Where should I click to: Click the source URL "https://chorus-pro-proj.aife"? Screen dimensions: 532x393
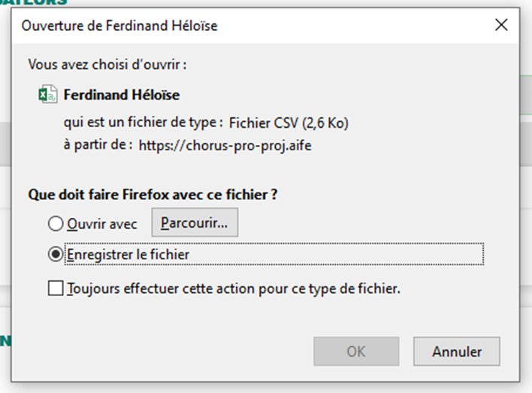(x=225, y=145)
